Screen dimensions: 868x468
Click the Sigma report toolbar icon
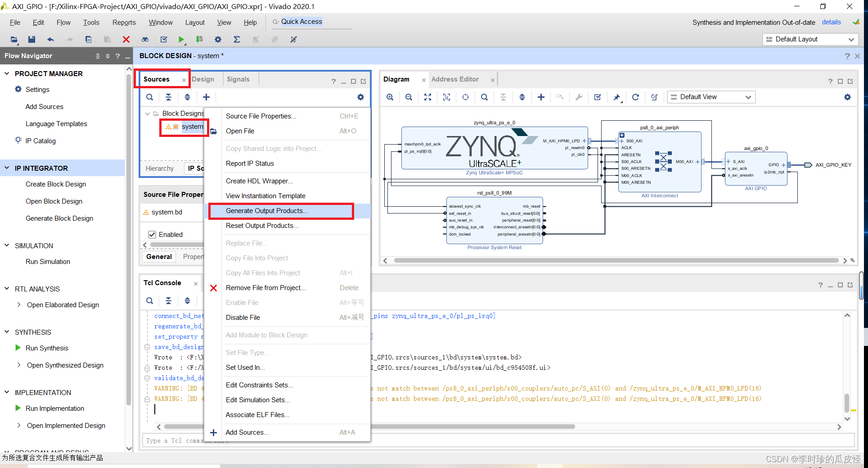point(237,40)
